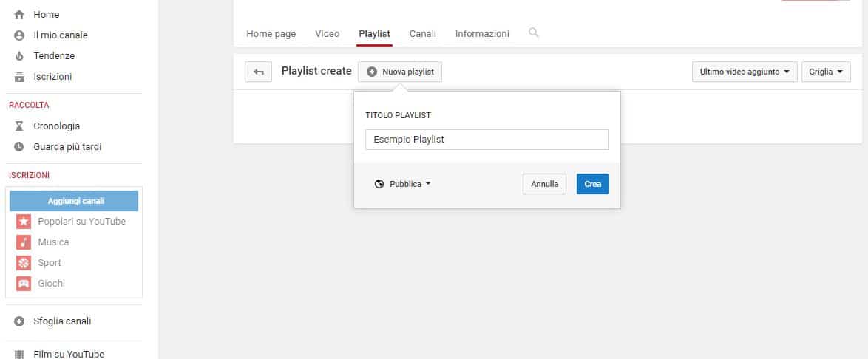
Task: Click the plus icon on Nuova playlist
Action: pyautogui.click(x=372, y=72)
